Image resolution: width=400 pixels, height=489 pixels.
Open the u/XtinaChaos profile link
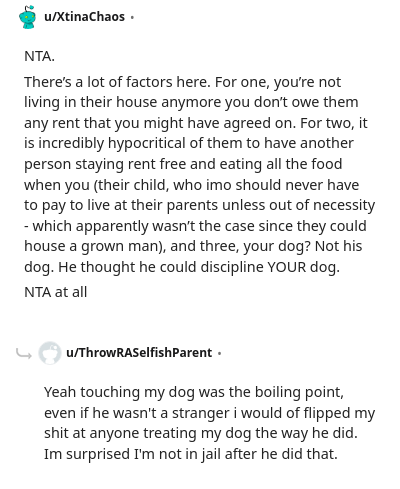84,16
